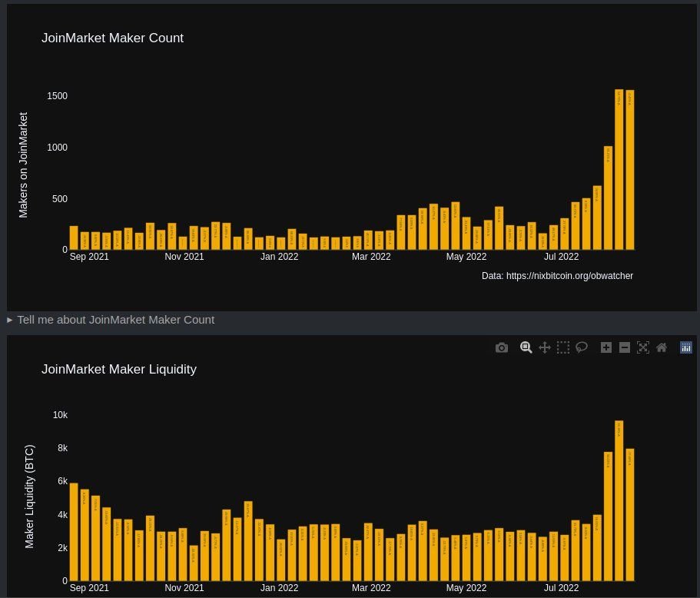Activate the Box Select dashed-square tool
Viewport: 700px width, 598px height.
[563, 347]
